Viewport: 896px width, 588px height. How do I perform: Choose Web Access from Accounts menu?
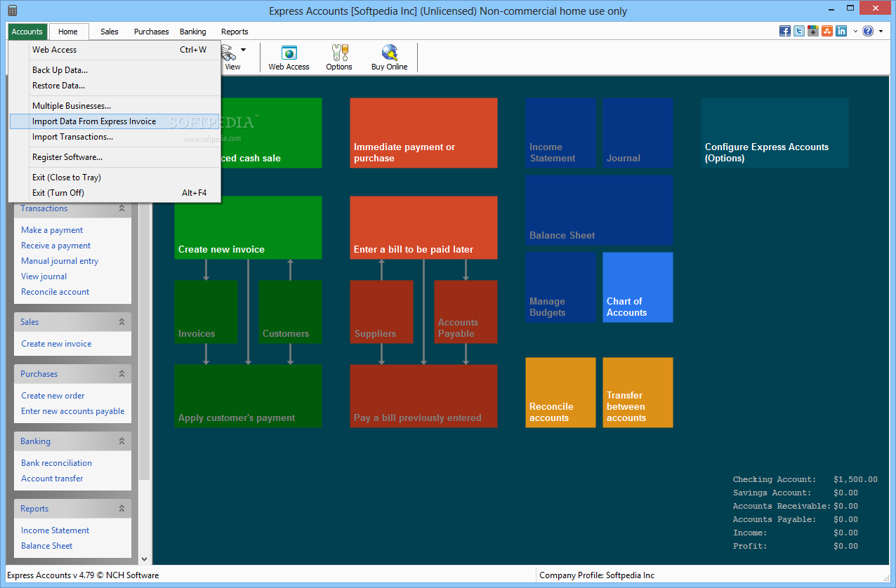115,50
